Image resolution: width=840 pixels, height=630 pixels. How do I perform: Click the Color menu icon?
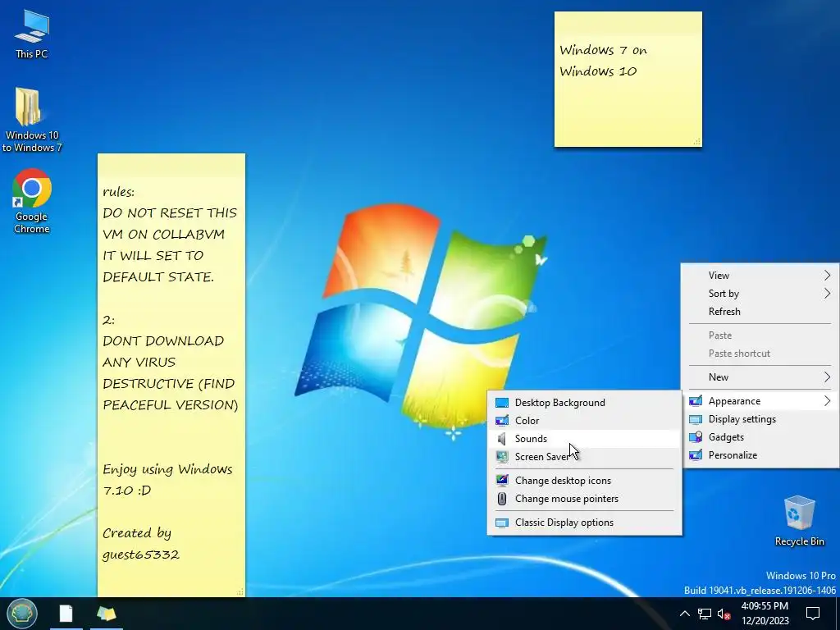pos(502,421)
